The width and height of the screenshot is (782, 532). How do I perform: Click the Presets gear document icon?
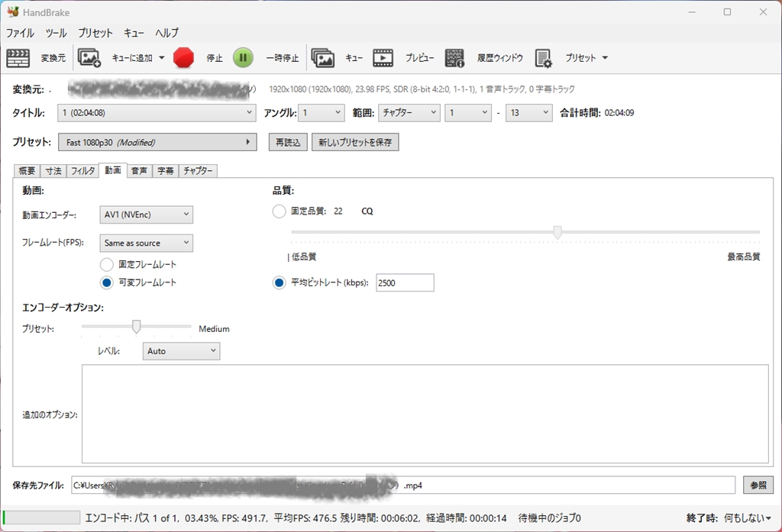543,58
